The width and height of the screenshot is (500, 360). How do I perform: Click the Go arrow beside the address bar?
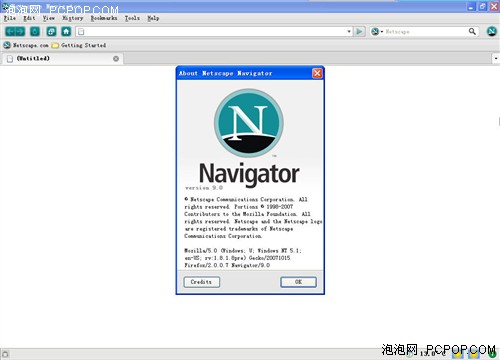(359, 32)
